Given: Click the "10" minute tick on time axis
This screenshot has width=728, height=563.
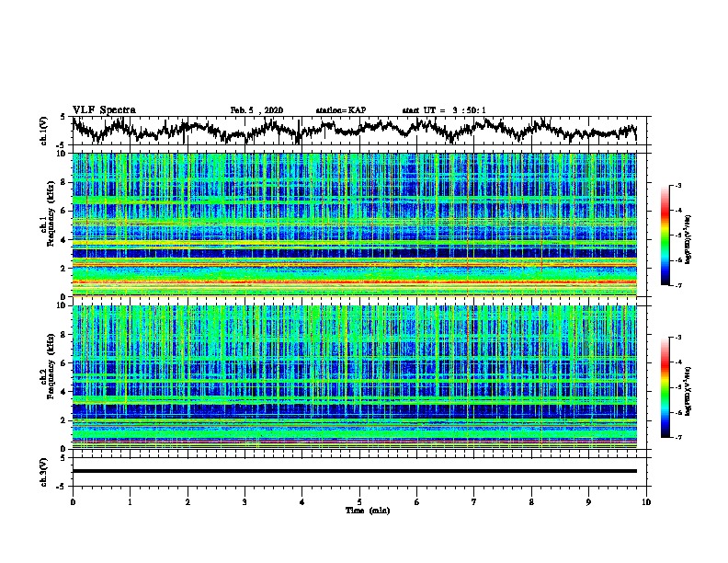Looking at the screenshot, I should click(x=646, y=502).
